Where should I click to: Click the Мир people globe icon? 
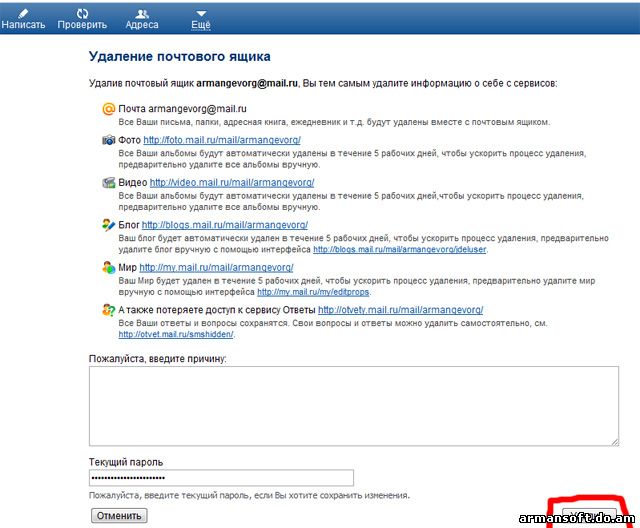click(109, 268)
